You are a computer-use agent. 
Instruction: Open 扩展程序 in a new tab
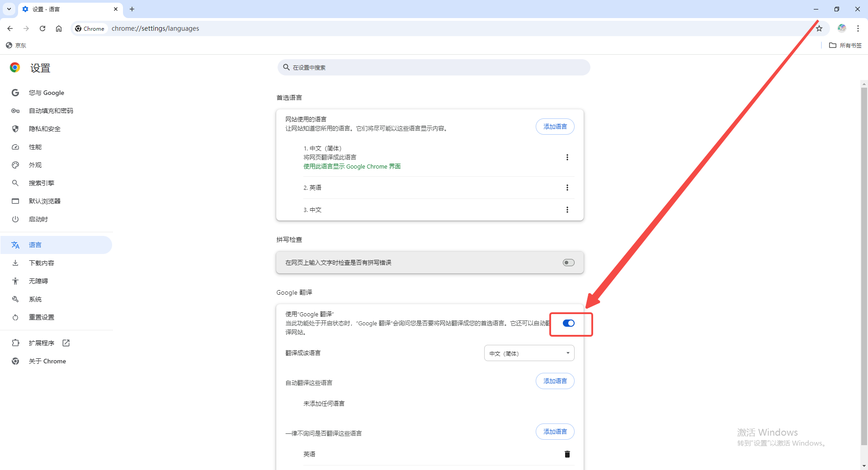pos(57,343)
